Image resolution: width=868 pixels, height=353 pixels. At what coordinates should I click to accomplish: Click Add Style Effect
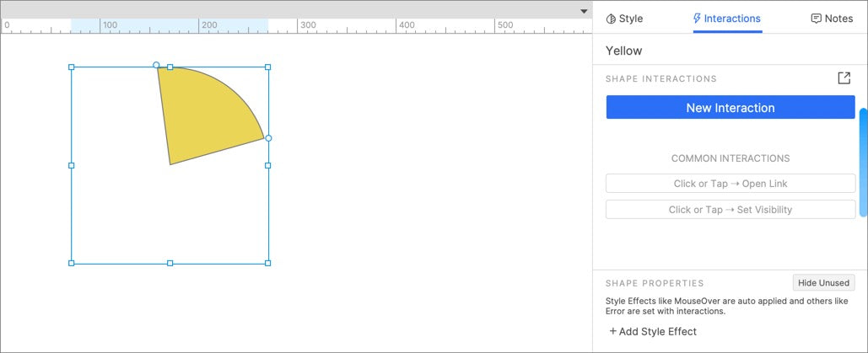click(653, 331)
